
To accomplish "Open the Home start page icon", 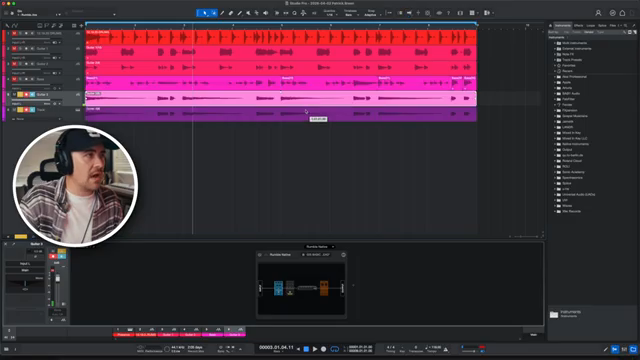I will 622,13.
